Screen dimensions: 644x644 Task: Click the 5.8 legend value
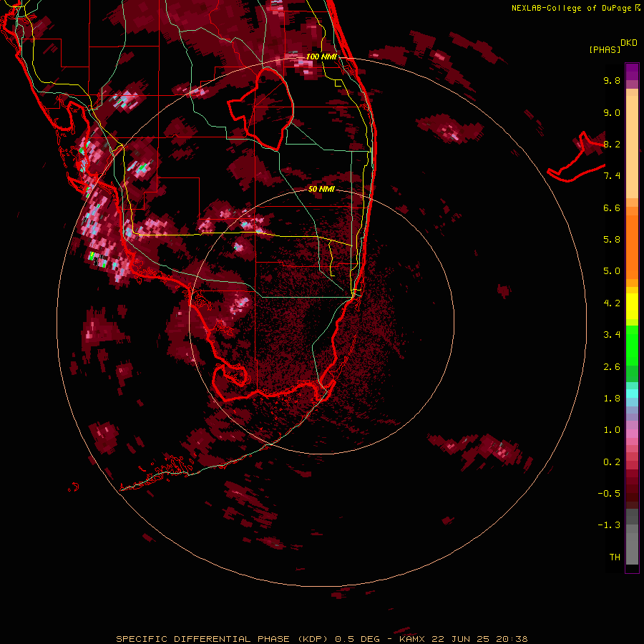click(612, 240)
